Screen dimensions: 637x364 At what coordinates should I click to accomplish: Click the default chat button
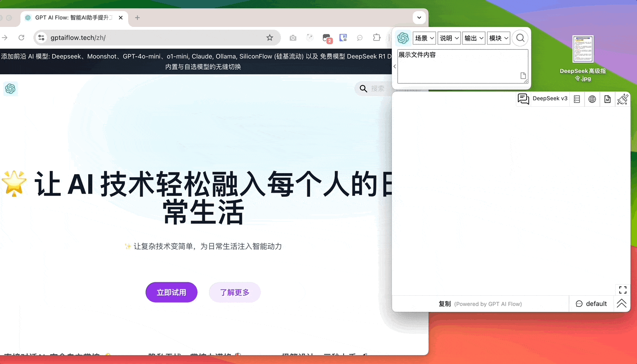591,304
